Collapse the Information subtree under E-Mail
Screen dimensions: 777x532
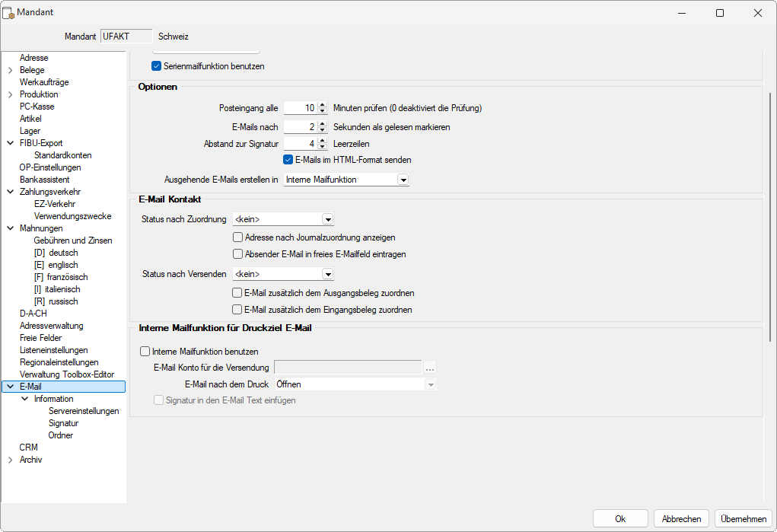(24, 399)
